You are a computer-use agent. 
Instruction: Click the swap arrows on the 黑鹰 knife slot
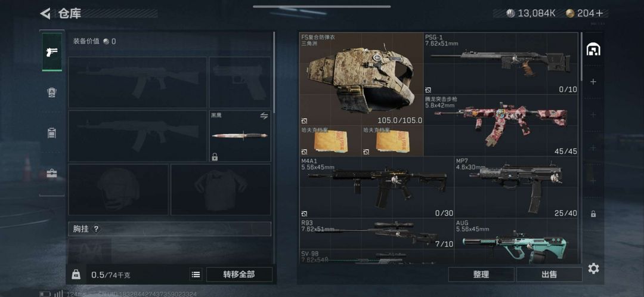(x=264, y=116)
